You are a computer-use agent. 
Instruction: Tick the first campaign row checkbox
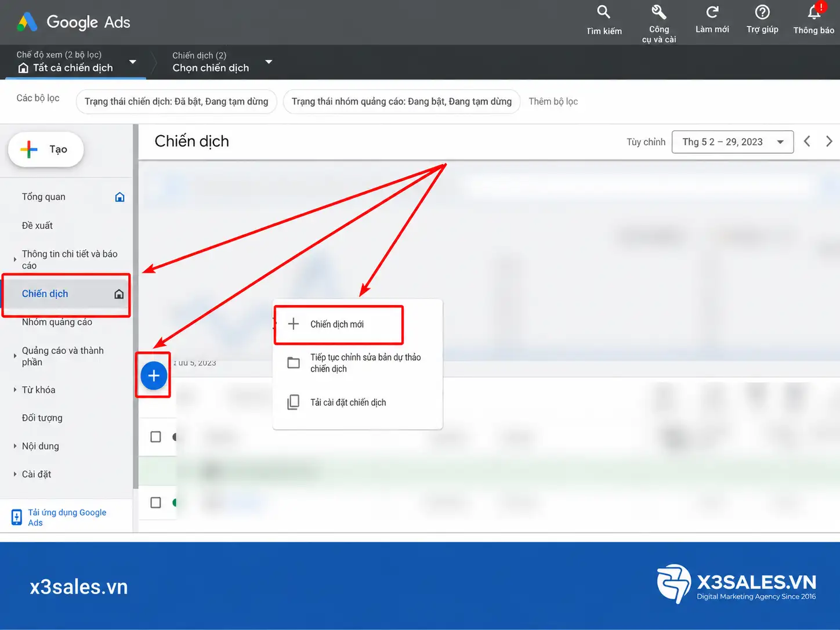155,437
